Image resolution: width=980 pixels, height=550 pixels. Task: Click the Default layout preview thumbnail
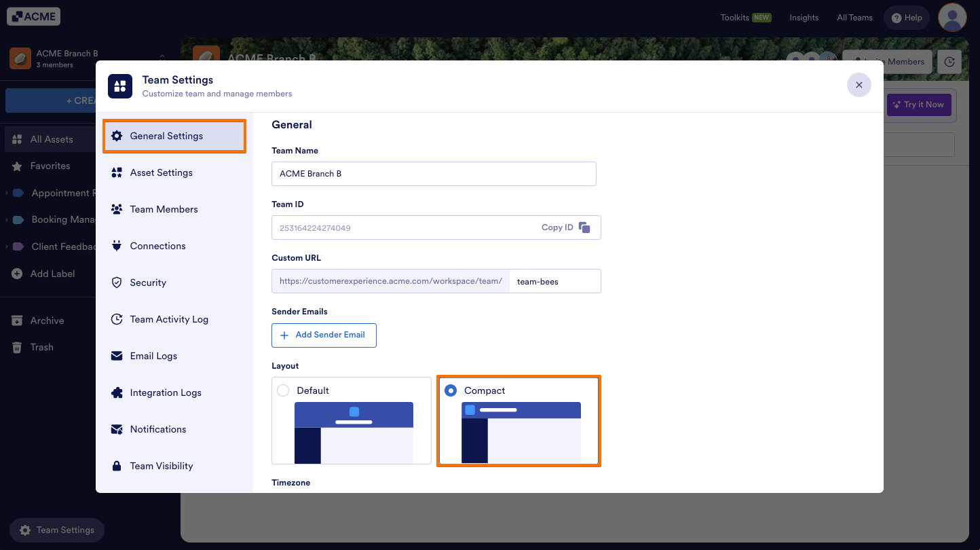tap(354, 433)
